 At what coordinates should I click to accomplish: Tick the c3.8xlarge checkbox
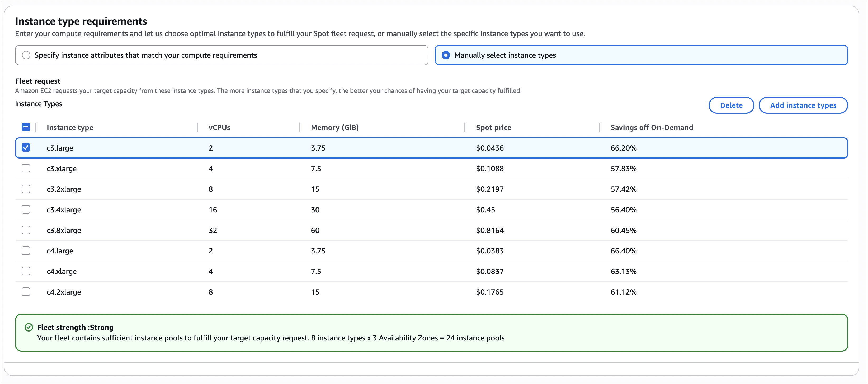(x=26, y=230)
